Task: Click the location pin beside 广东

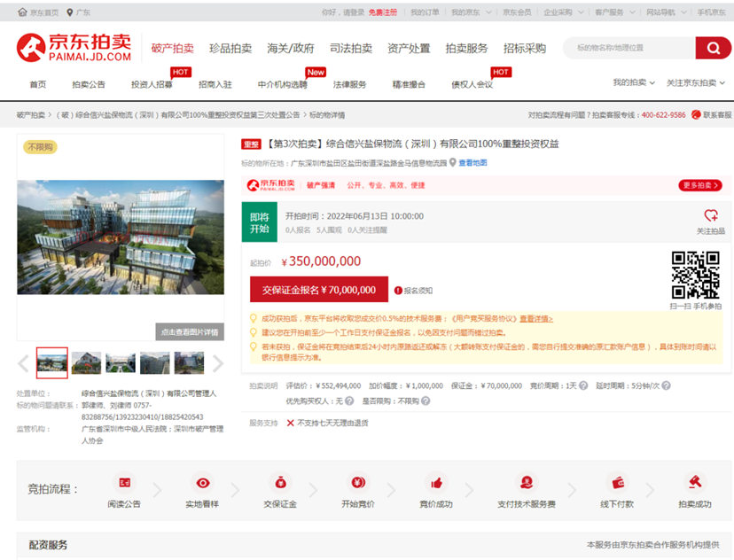Action: (70, 12)
